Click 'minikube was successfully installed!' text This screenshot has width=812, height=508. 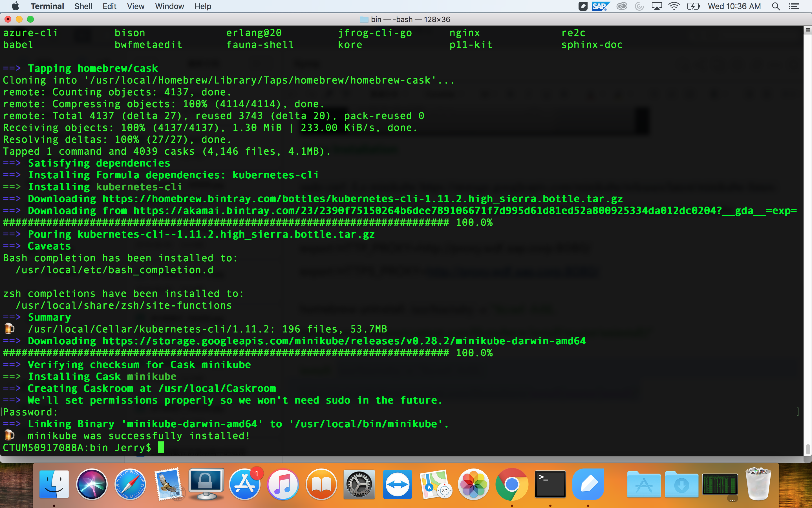pos(139,436)
